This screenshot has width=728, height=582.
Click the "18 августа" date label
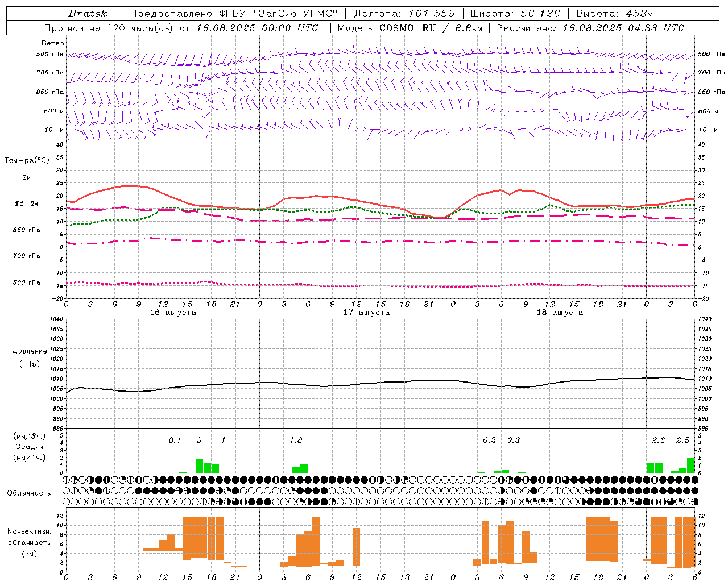coord(560,313)
